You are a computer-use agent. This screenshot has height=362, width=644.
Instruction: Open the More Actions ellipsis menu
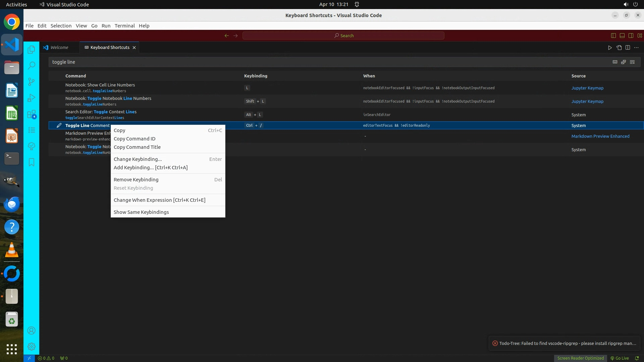tap(636, 48)
